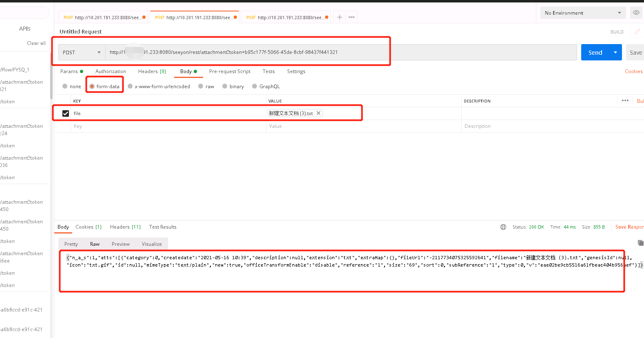Open the column options three-dots menu
Image resolution: width=644 pixels, height=338 pixels.
coord(625,100)
